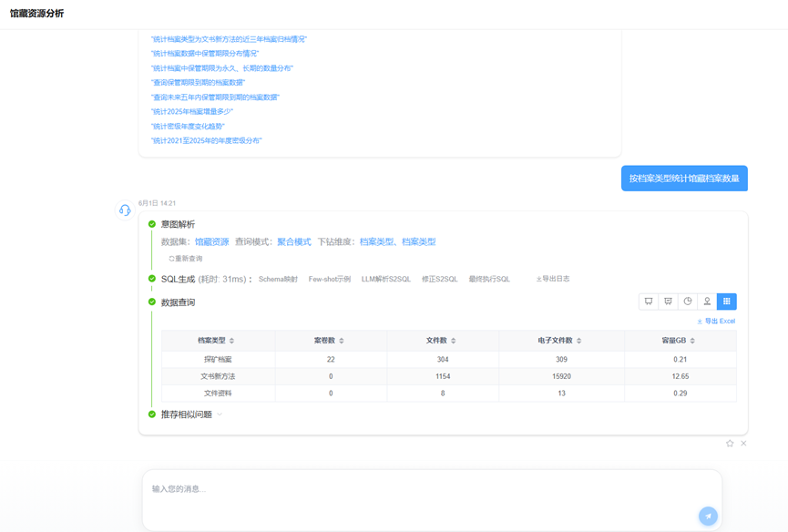Open the Few-shot示例 step tab
This screenshot has height=532, width=788.
pos(330,279)
